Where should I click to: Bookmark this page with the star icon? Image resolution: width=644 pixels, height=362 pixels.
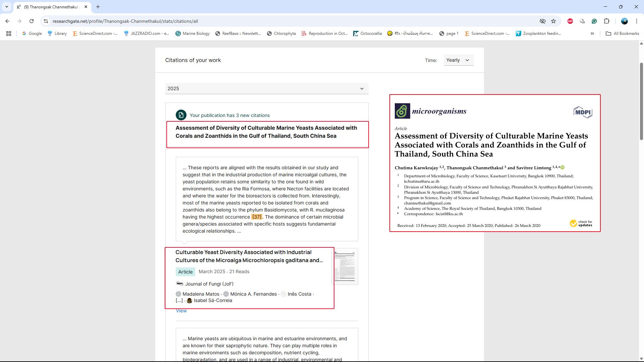553,21
